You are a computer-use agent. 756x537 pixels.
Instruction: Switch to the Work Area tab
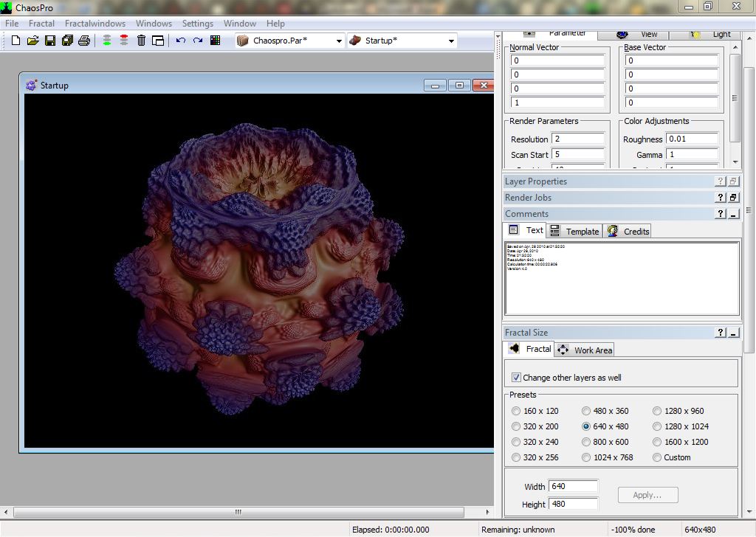(x=585, y=350)
